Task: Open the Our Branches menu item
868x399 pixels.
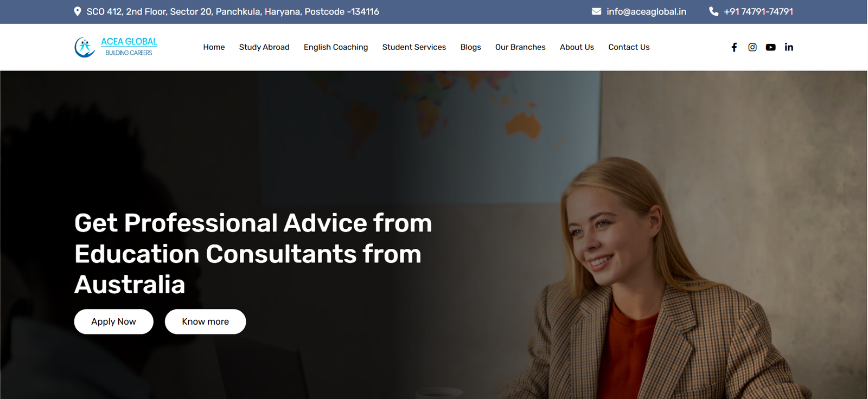Action: click(520, 47)
